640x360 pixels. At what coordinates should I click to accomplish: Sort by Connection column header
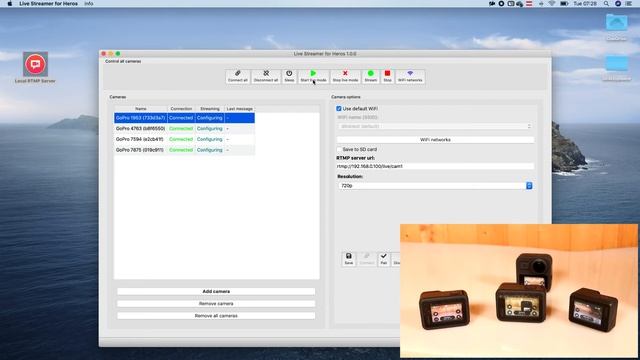pyautogui.click(x=181, y=109)
